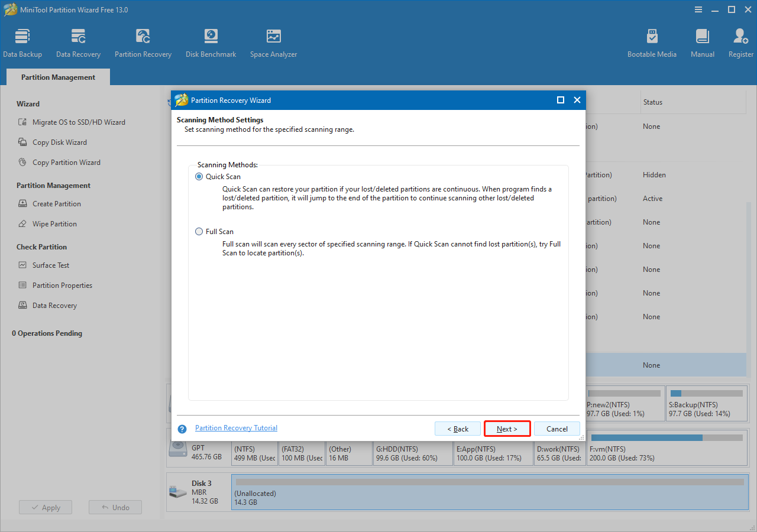Screen dimensions: 757x532
Task: Click the Next button in the wizard
Action: [507, 429]
